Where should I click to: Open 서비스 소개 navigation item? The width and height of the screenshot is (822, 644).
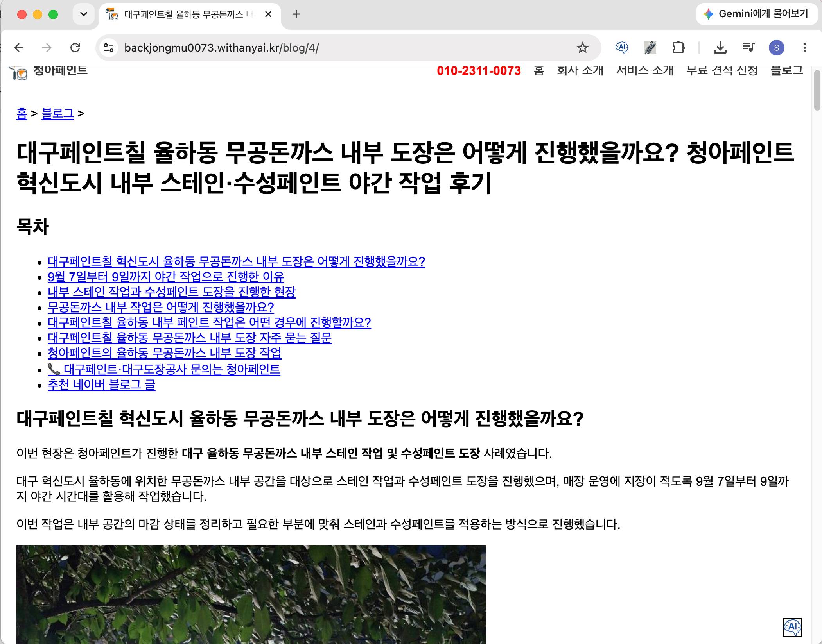pos(645,71)
